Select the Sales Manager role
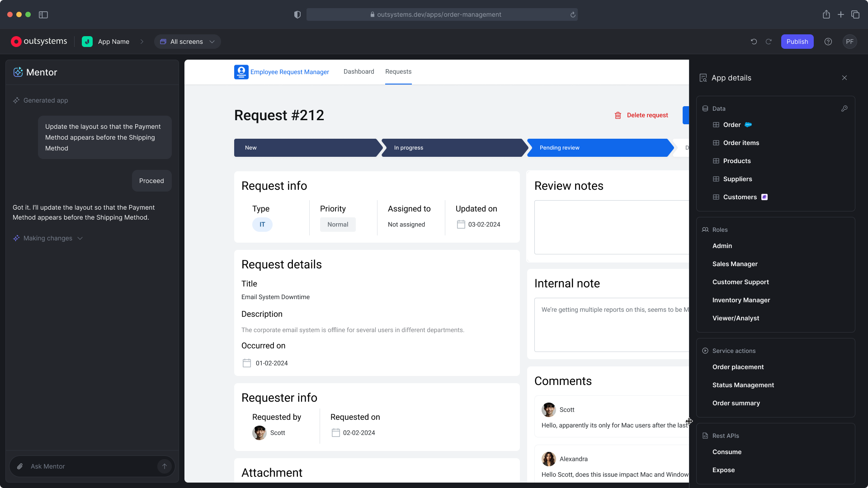This screenshot has height=488, width=868. [x=735, y=264]
